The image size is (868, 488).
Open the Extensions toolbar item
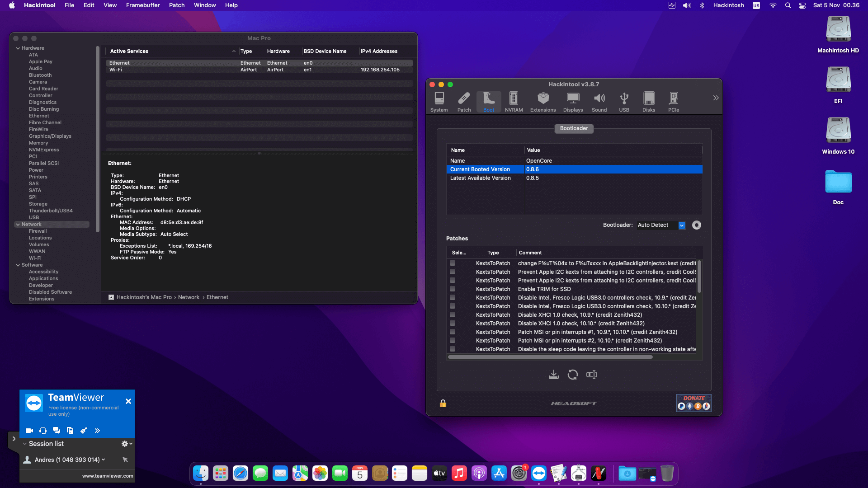543,102
